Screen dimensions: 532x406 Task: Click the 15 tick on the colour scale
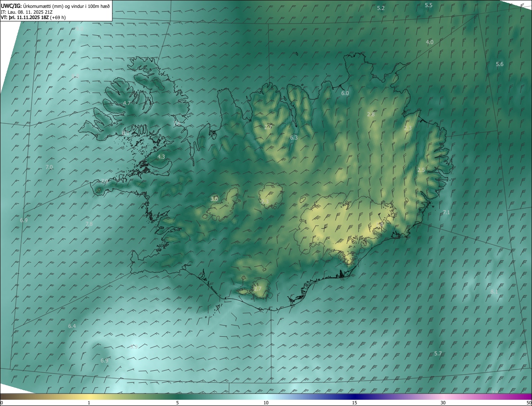[x=355, y=403]
